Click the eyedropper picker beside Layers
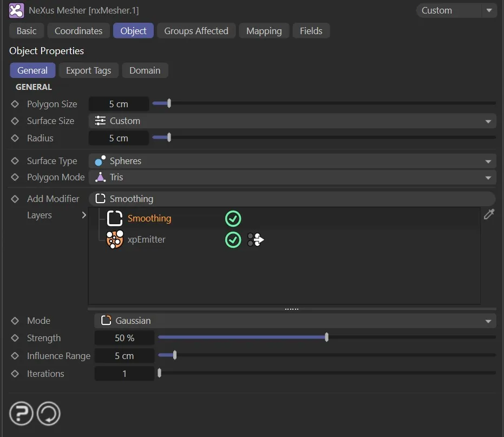The width and height of the screenshot is (504, 437). 489,215
